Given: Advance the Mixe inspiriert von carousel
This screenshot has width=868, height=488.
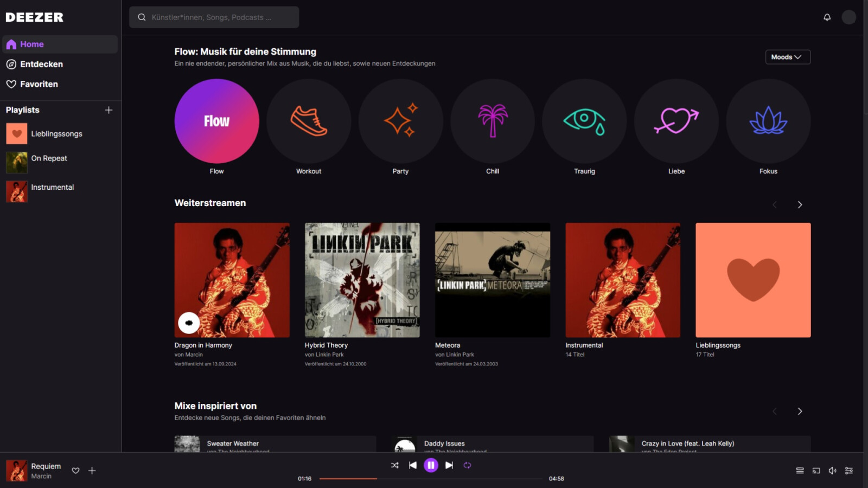Looking at the screenshot, I should pos(800,411).
